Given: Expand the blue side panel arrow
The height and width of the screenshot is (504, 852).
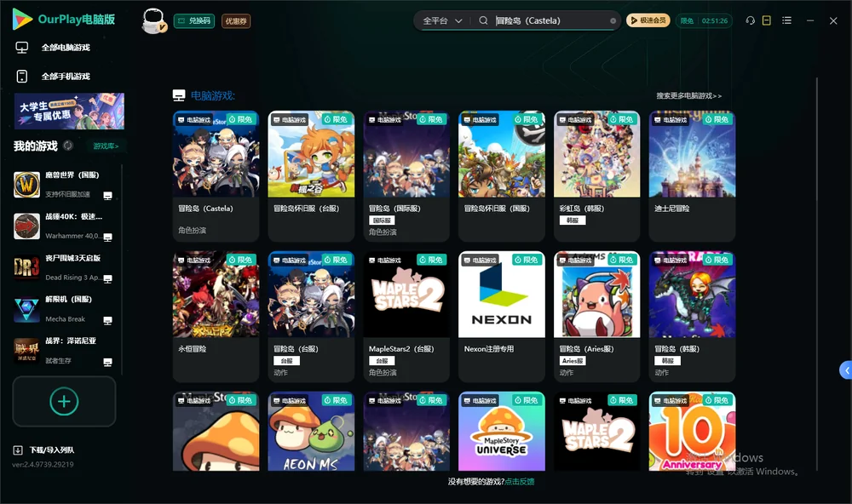Looking at the screenshot, I should [845, 370].
